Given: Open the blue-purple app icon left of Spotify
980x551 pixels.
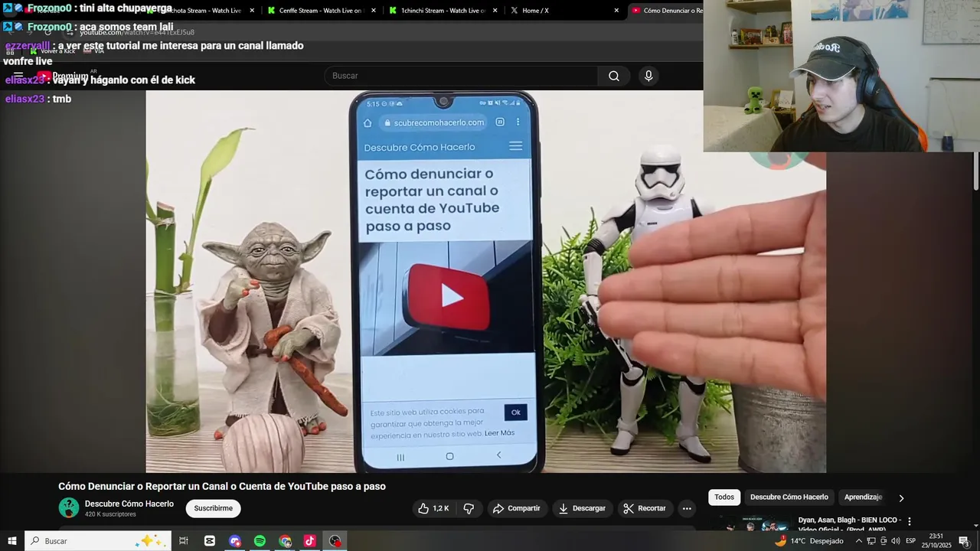Looking at the screenshot, I should [x=235, y=541].
